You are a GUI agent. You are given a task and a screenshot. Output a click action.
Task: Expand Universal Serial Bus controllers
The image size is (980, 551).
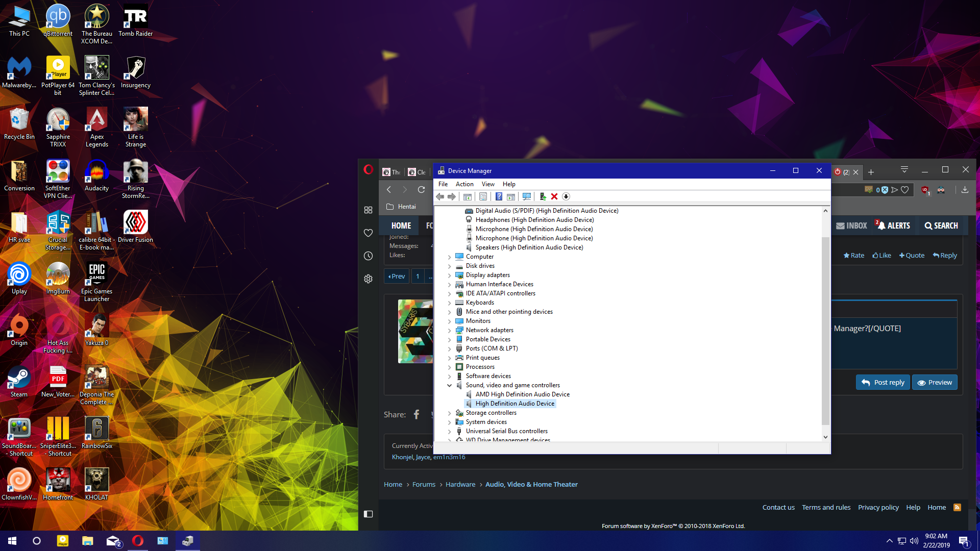click(x=450, y=432)
